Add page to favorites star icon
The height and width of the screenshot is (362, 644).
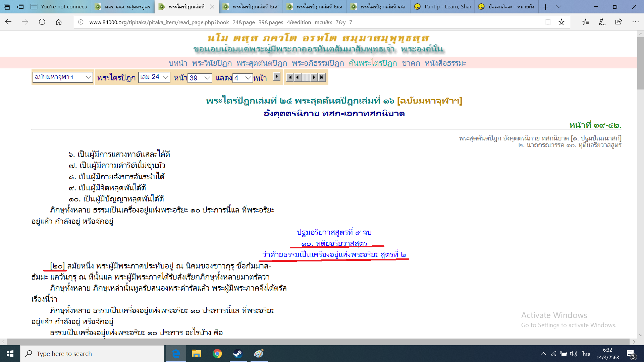tap(561, 22)
